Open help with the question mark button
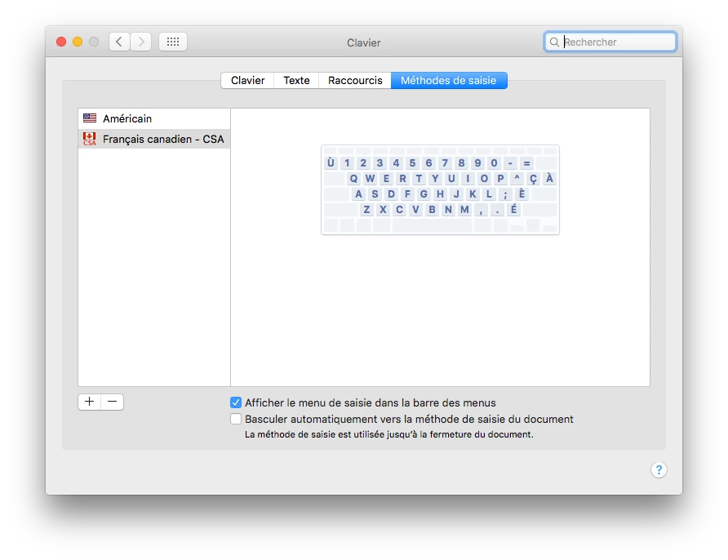728x560 pixels. [x=659, y=470]
